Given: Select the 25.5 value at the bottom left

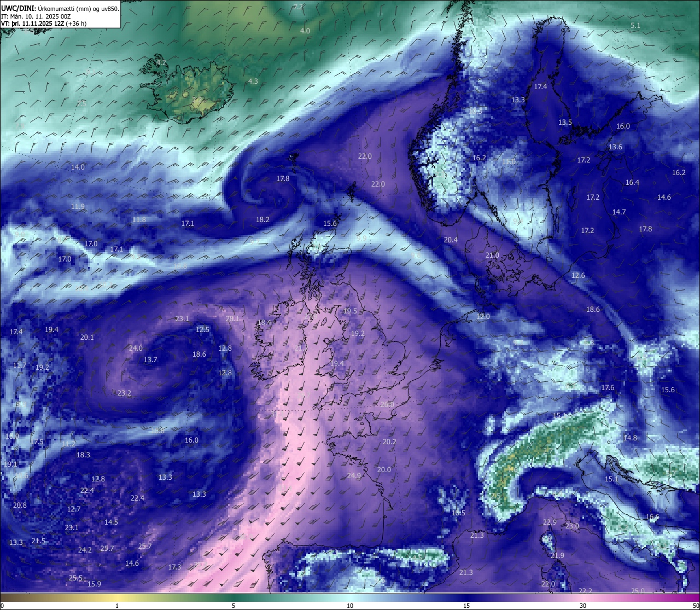Looking at the screenshot, I should point(75,578).
